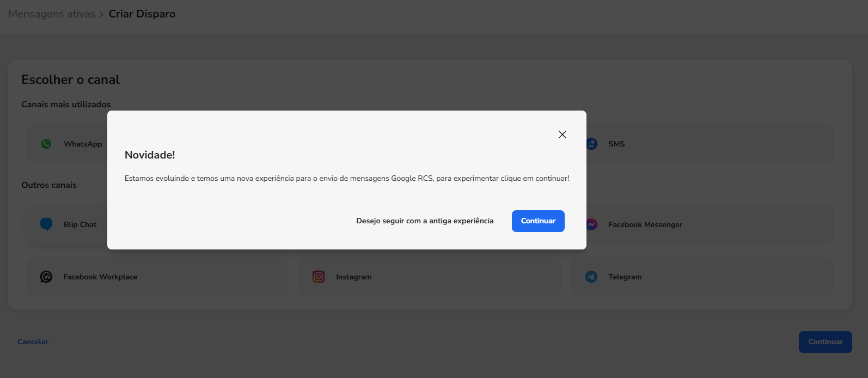Click the Blip Chat bubble icon

point(46,224)
